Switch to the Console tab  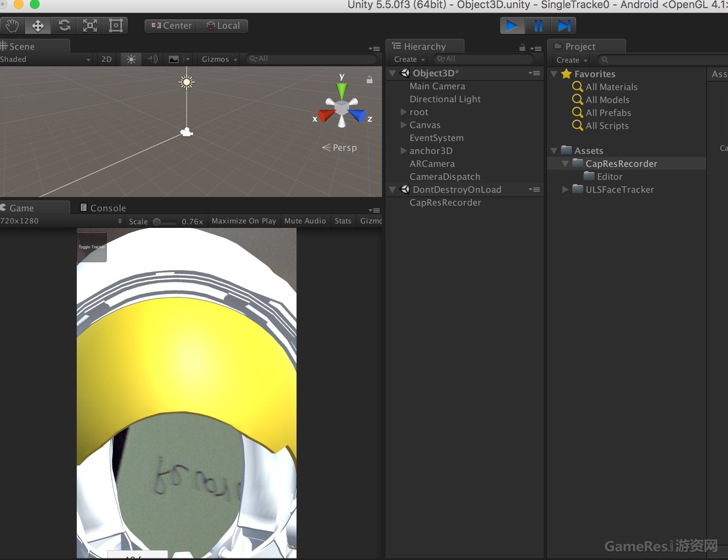pos(103,208)
